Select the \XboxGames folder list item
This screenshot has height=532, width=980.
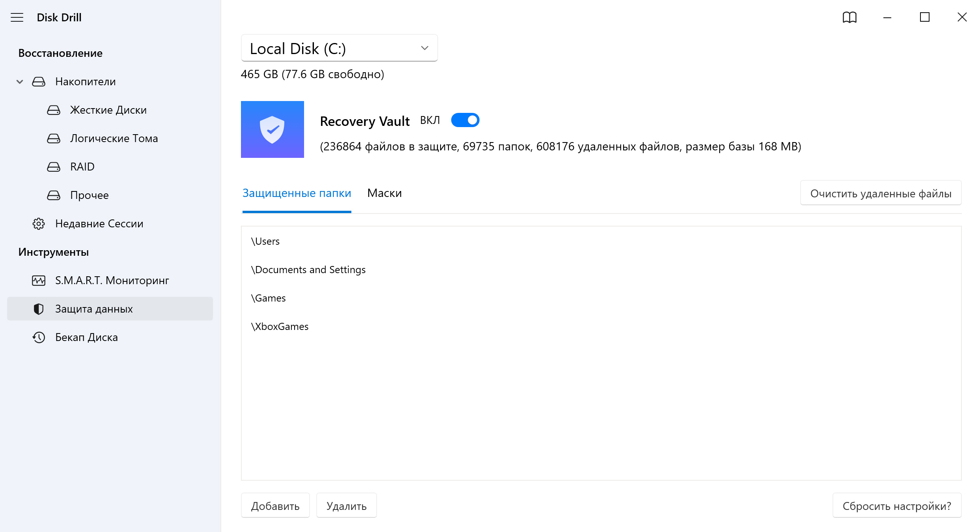point(280,326)
